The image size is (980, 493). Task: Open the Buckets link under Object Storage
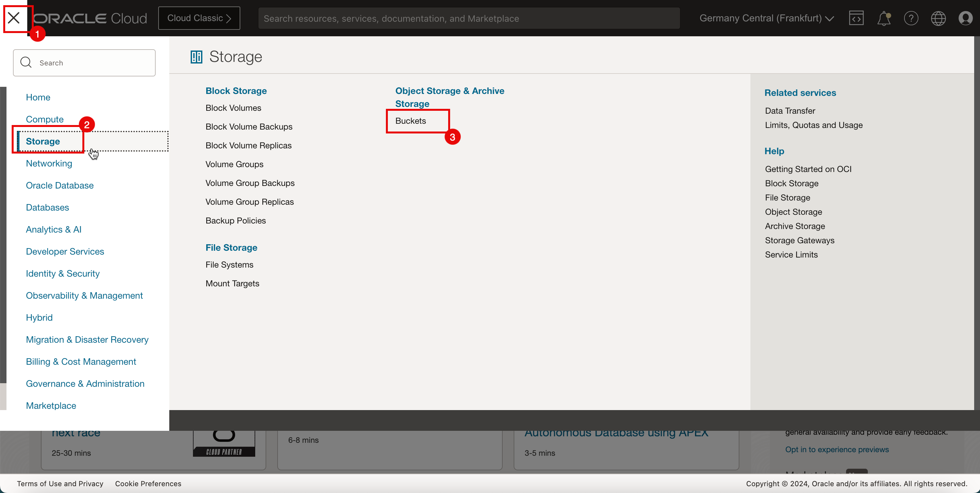(411, 121)
